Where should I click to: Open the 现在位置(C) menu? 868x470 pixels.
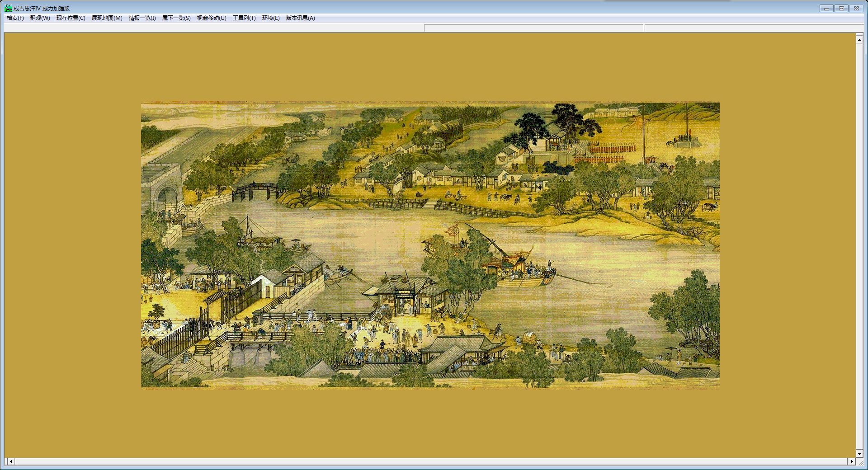(x=71, y=18)
